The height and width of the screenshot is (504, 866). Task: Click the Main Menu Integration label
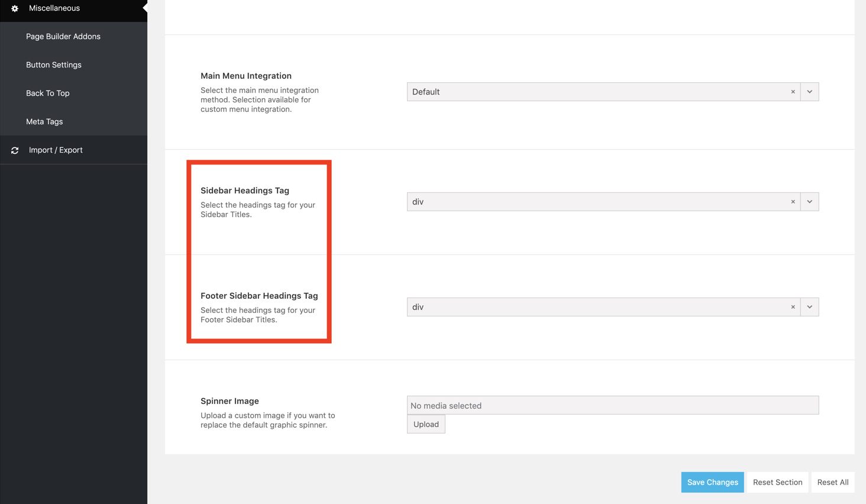(x=246, y=76)
